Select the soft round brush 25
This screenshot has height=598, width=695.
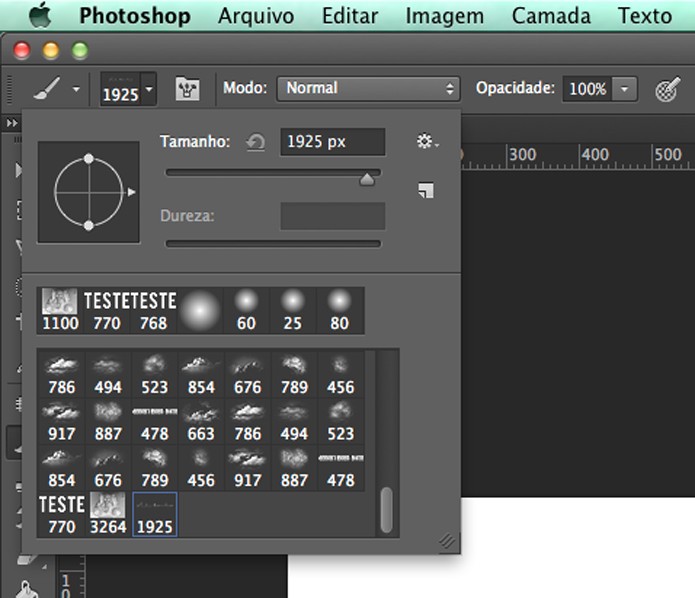click(293, 310)
